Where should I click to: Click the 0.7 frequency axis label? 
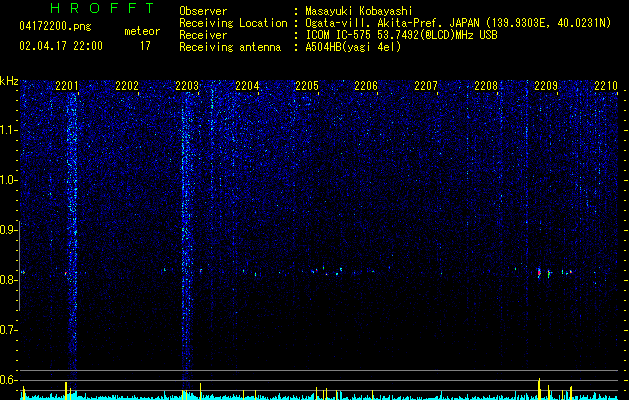point(9,330)
